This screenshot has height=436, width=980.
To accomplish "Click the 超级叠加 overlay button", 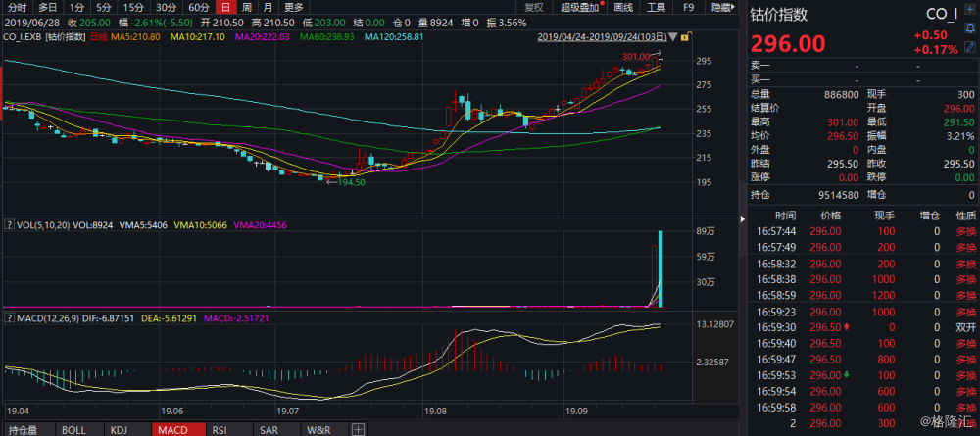I will tap(578, 7).
